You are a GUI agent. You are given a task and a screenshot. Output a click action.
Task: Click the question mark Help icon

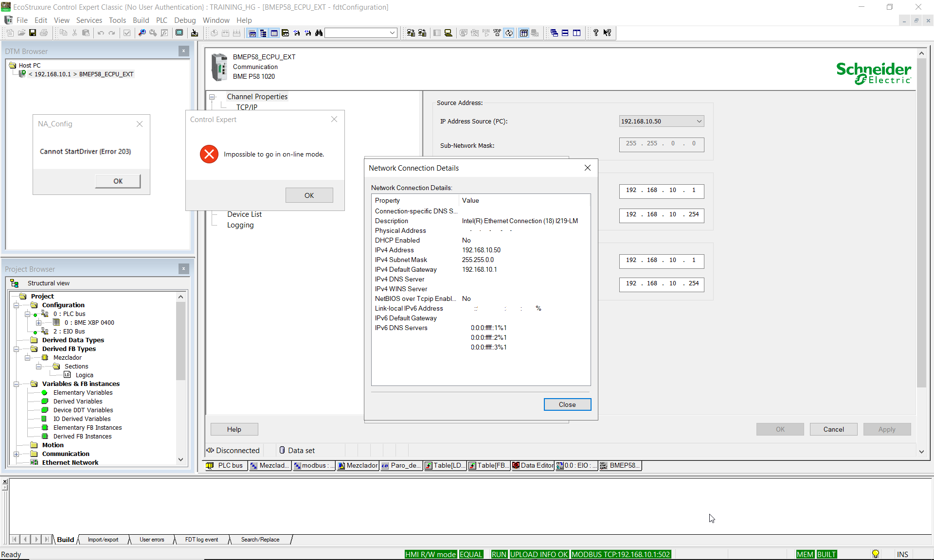[x=596, y=33]
